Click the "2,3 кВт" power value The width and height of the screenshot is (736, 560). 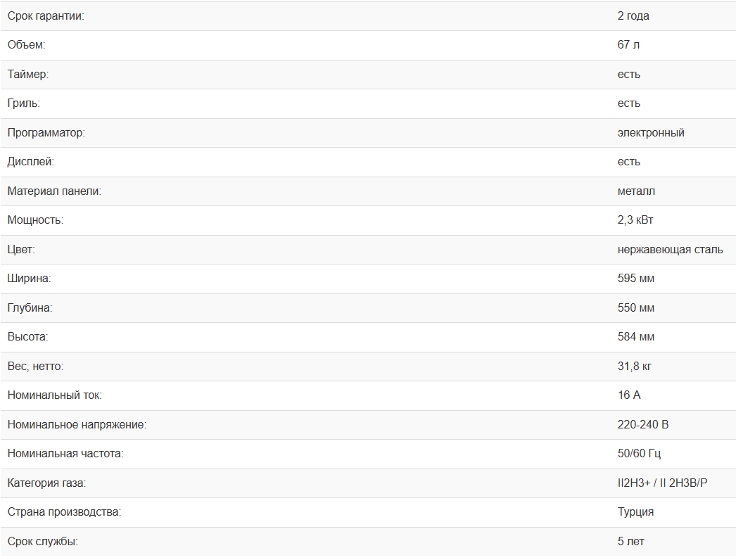[635, 220]
